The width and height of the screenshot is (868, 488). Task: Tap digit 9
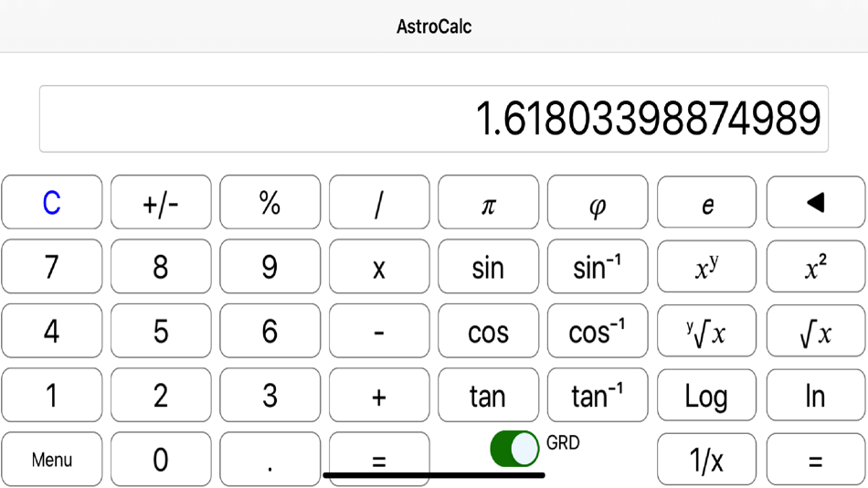[270, 267]
